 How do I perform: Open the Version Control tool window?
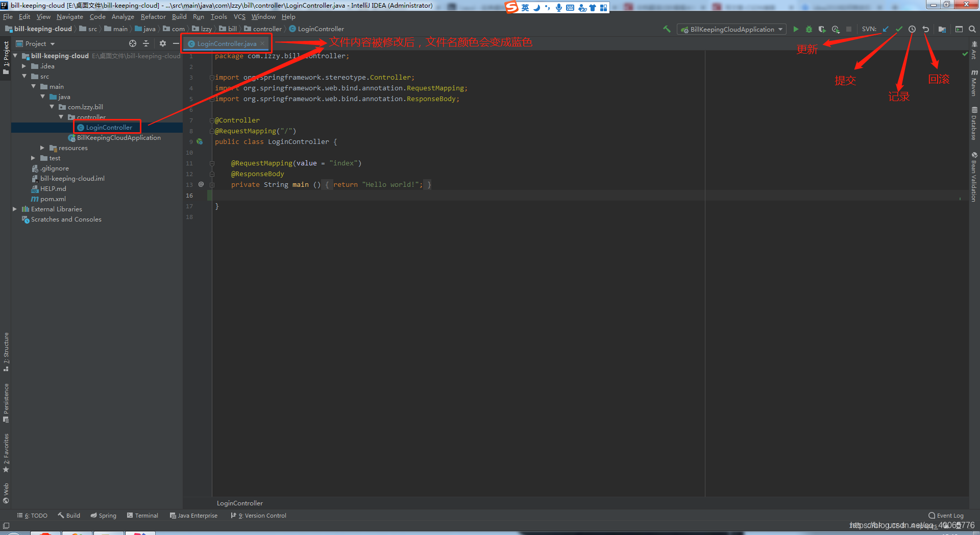[259, 516]
